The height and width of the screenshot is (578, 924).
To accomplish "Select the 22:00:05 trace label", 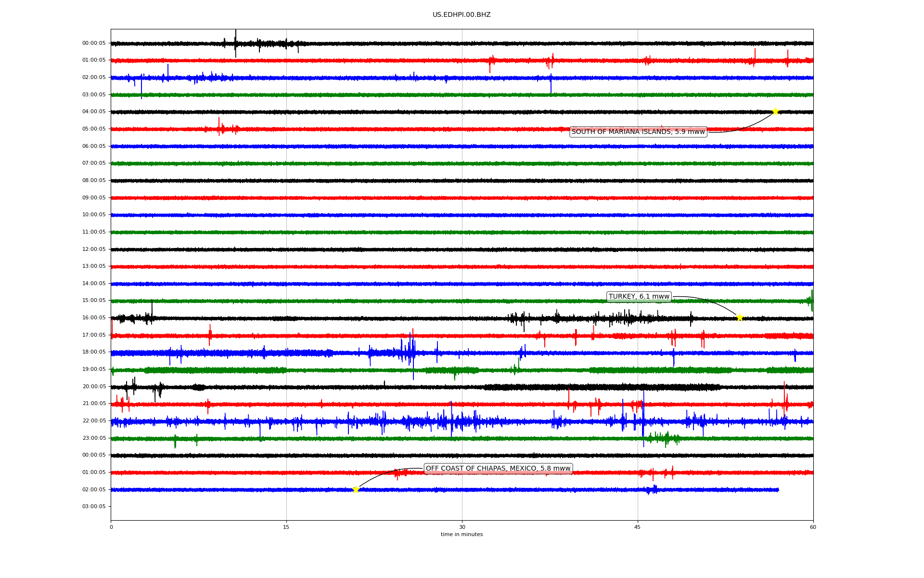I will 94,421.
